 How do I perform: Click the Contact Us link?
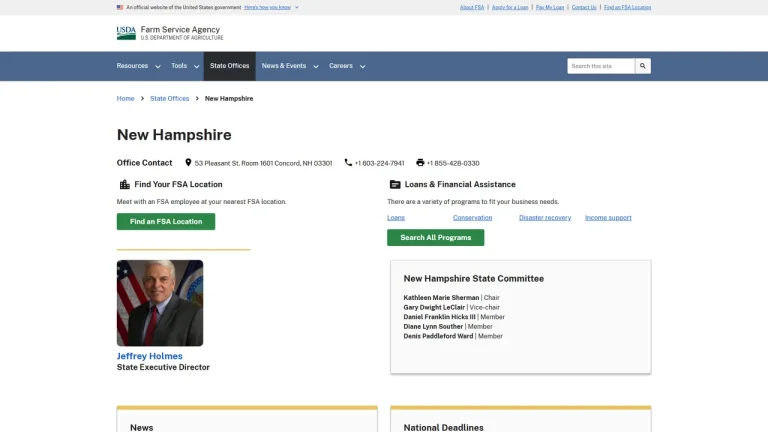click(584, 7)
